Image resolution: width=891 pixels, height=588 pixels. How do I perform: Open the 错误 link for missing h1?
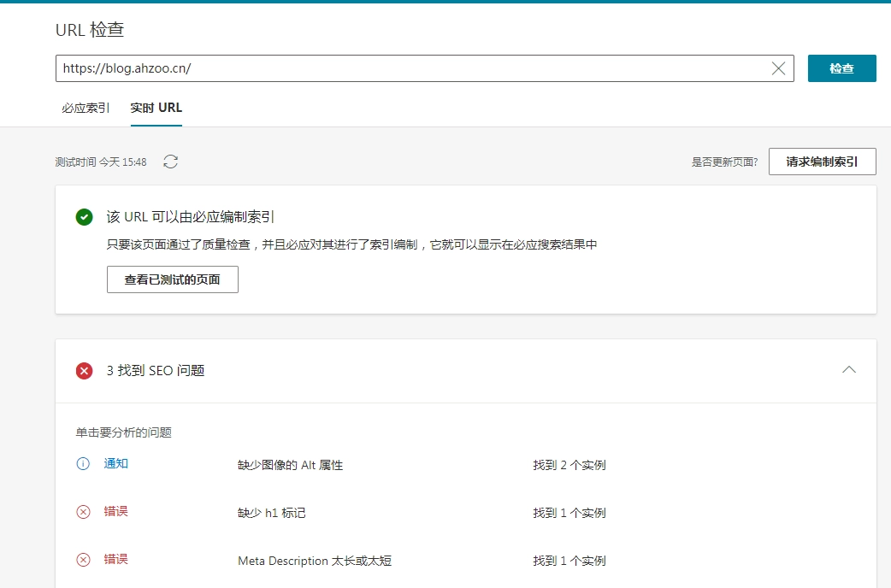(x=116, y=511)
